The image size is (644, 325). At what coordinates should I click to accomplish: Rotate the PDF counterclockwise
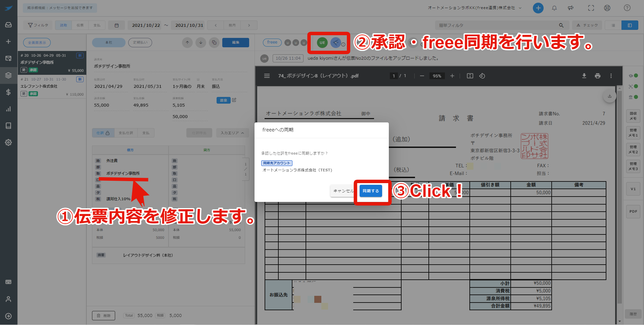[482, 76]
